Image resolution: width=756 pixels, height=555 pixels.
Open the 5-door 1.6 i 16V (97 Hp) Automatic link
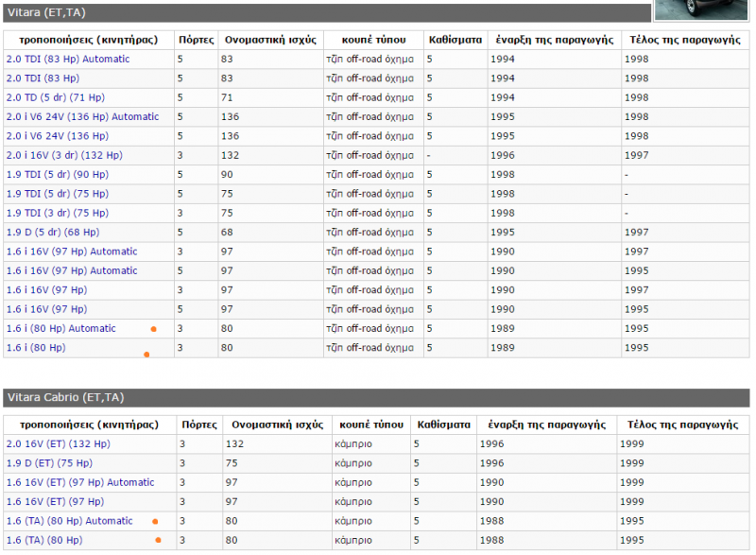[x=72, y=271]
